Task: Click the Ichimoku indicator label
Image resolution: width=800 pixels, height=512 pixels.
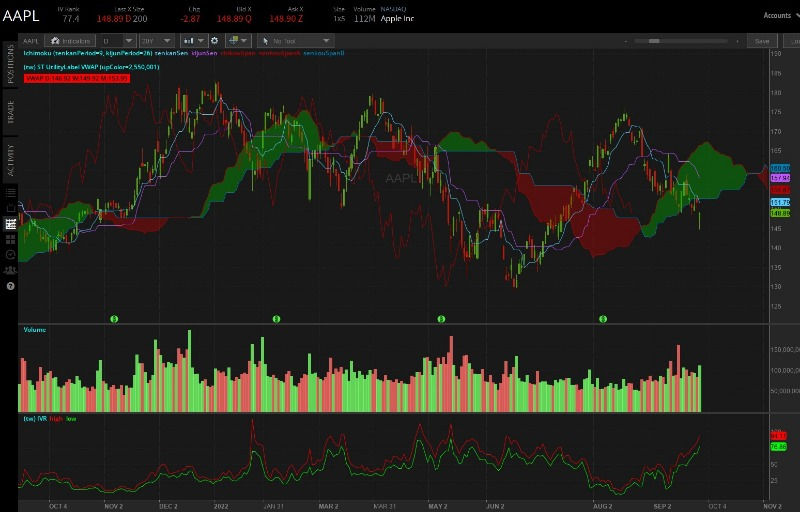Action: point(88,53)
